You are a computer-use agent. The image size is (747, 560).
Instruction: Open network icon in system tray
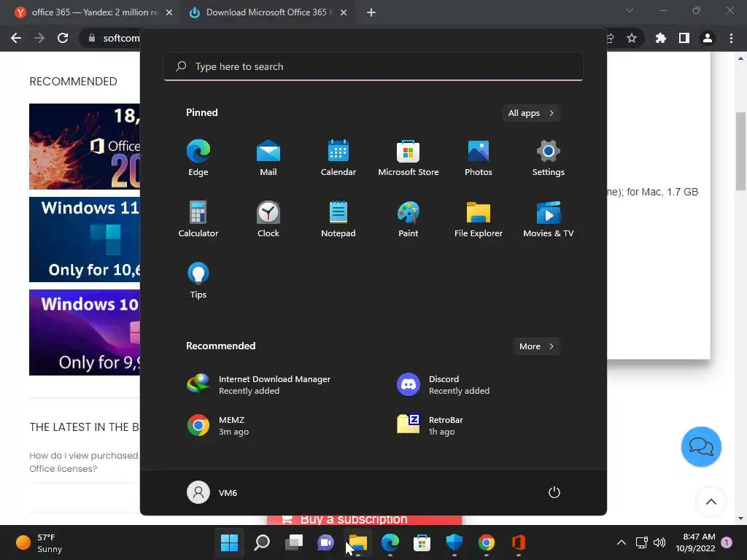(642, 542)
